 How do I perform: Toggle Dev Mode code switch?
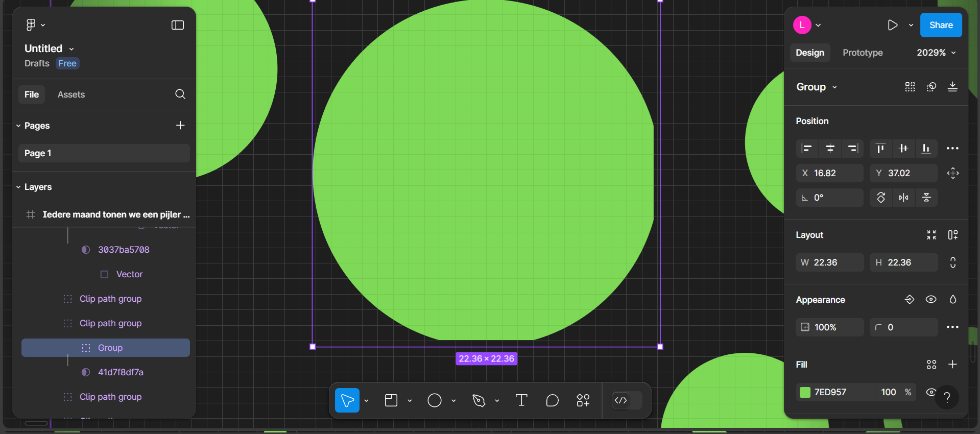[x=627, y=400]
